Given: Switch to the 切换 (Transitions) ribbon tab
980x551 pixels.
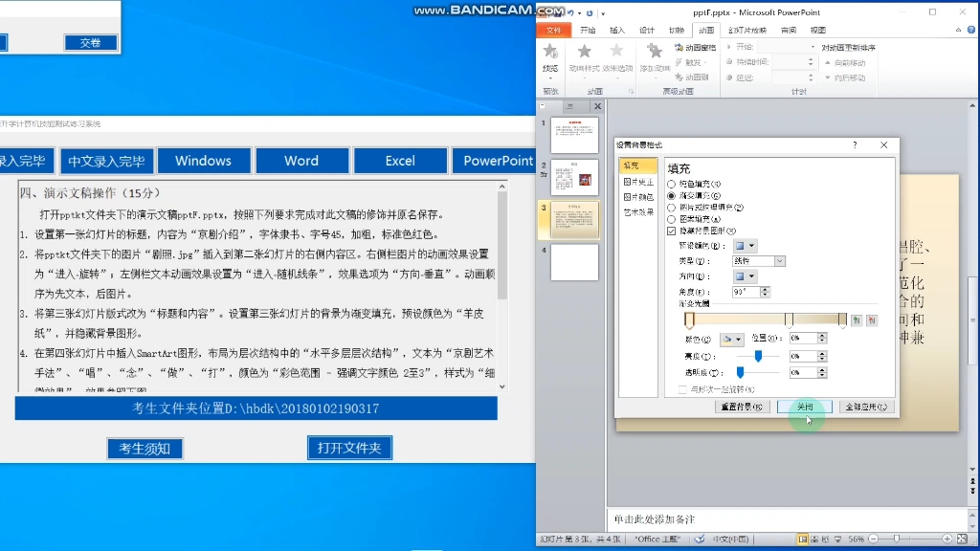Looking at the screenshot, I should coord(677,29).
